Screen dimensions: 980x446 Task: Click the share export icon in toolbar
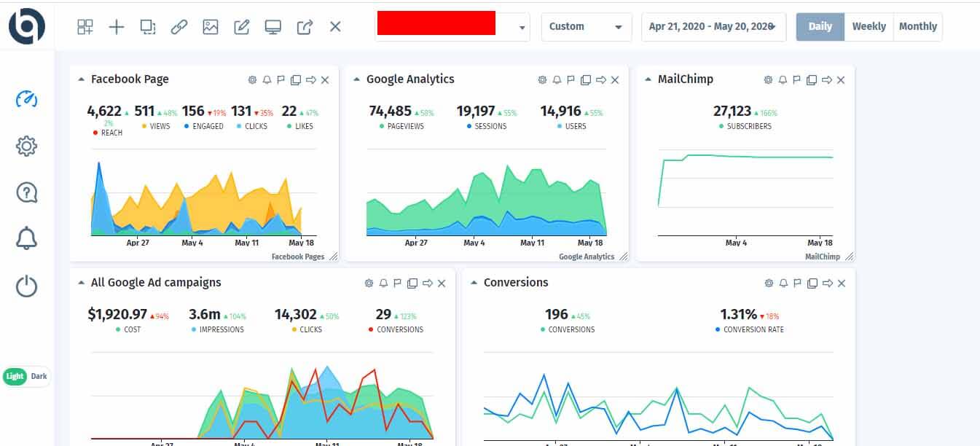(305, 27)
